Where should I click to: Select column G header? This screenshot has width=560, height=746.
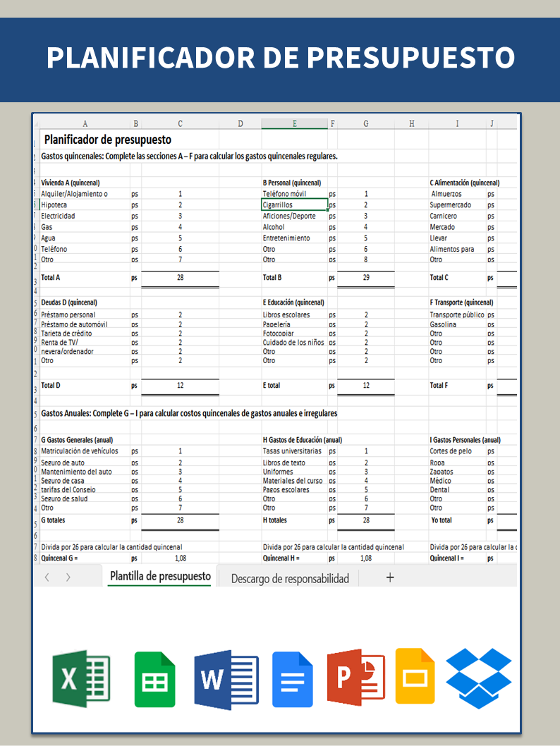pyautogui.click(x=366, y=123)
